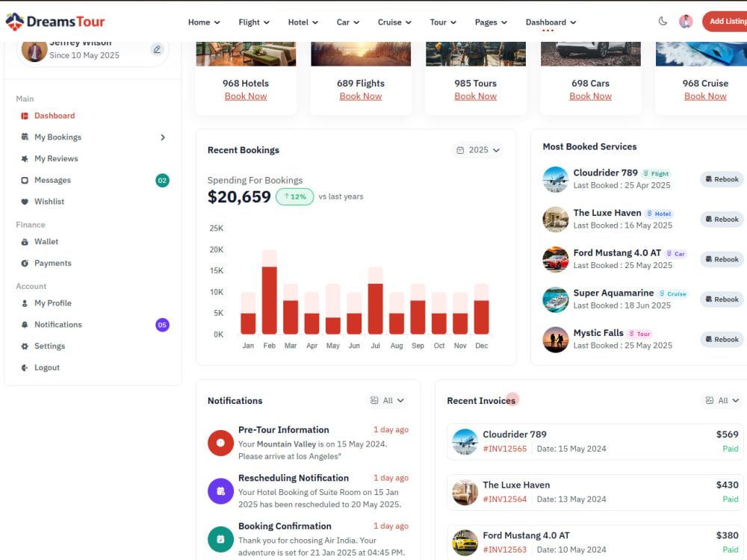The image size is (747, 560).
Task: Rebook Mystic Falls
Action: [x=722, y=340]
